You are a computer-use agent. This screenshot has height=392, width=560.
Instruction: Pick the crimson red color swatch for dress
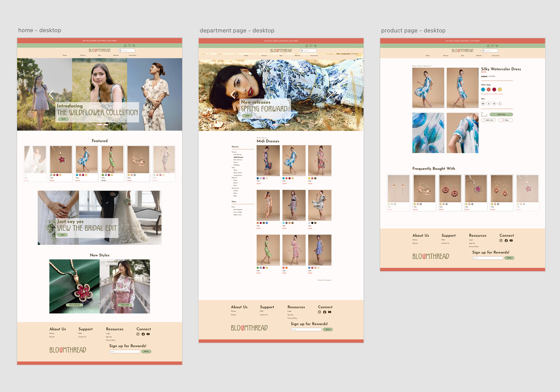point(494,89)
